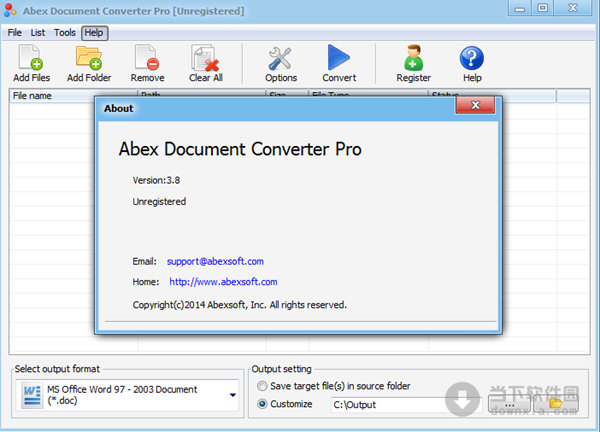600x432 pixels.
Task: Click the Abex Document Converter Pro heading
Action: 240,149
